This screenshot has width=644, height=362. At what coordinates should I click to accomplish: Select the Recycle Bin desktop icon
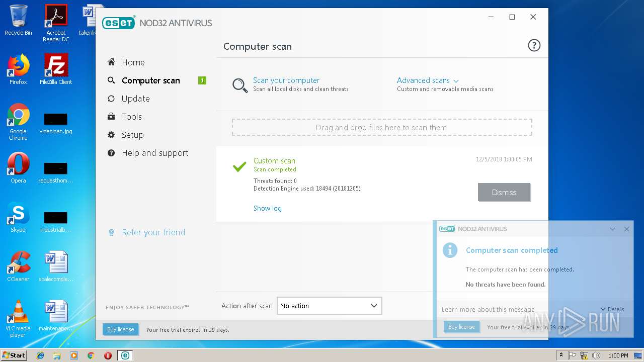18,21
